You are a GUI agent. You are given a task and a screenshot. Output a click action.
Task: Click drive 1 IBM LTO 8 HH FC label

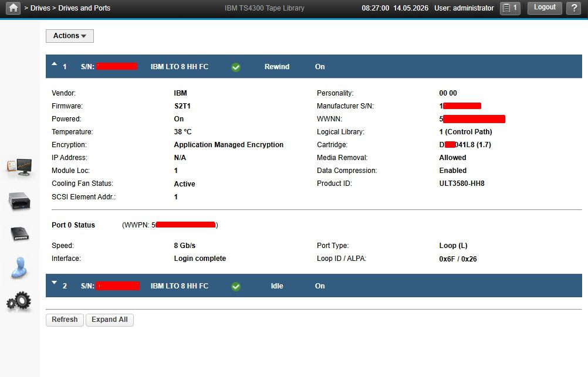(179, 67)
